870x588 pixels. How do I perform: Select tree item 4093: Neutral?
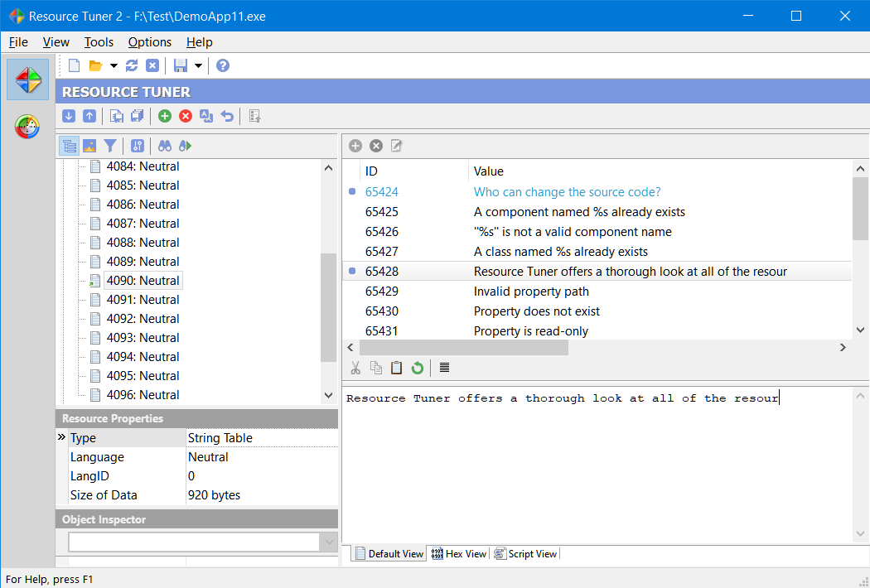tap(143, 338)
